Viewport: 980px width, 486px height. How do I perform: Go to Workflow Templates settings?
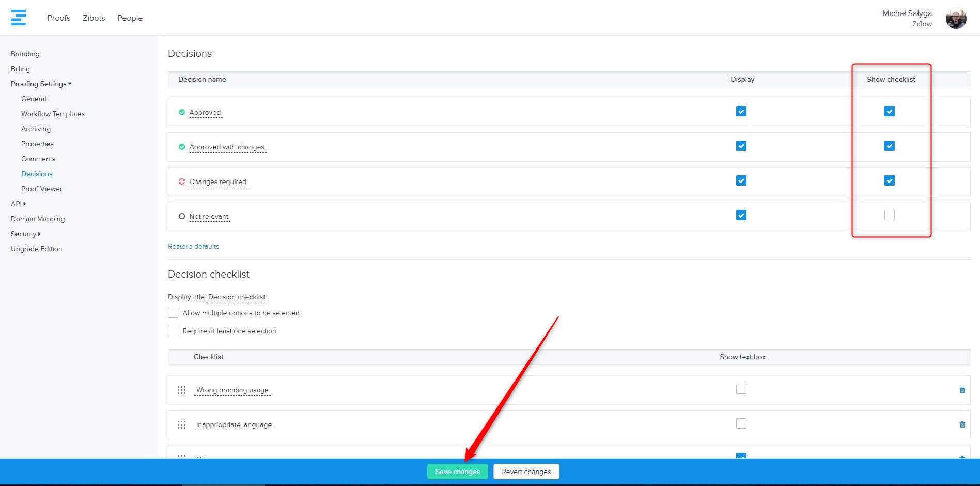coord(53,114)
